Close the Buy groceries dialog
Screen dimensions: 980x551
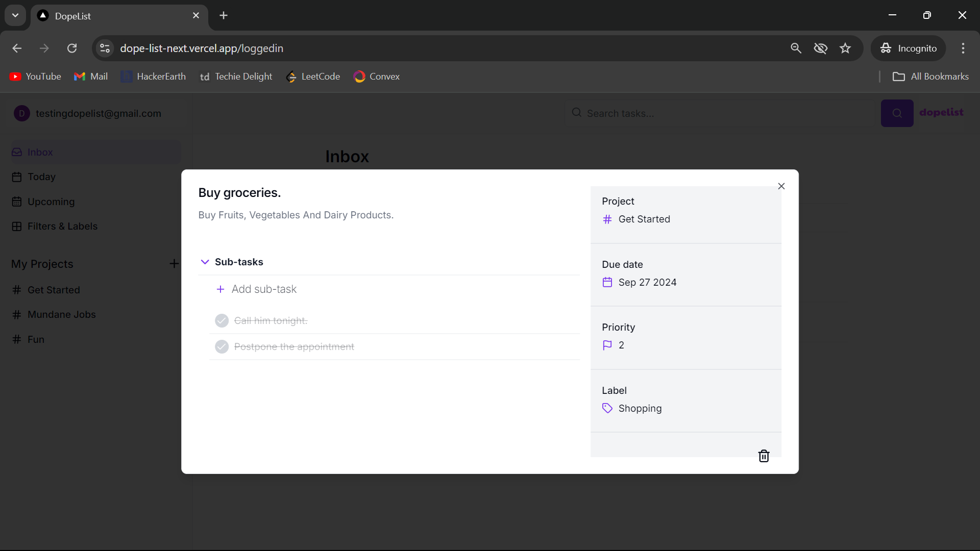(x=781, y=186)
